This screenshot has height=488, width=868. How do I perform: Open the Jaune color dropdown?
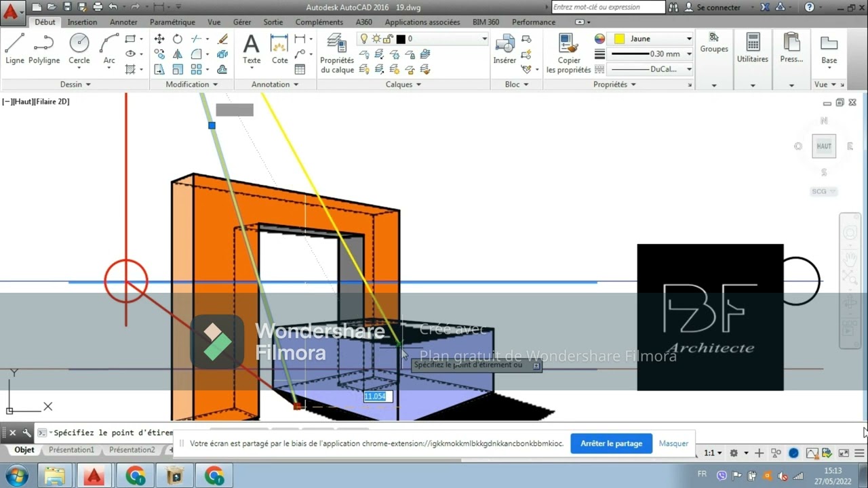689,39
